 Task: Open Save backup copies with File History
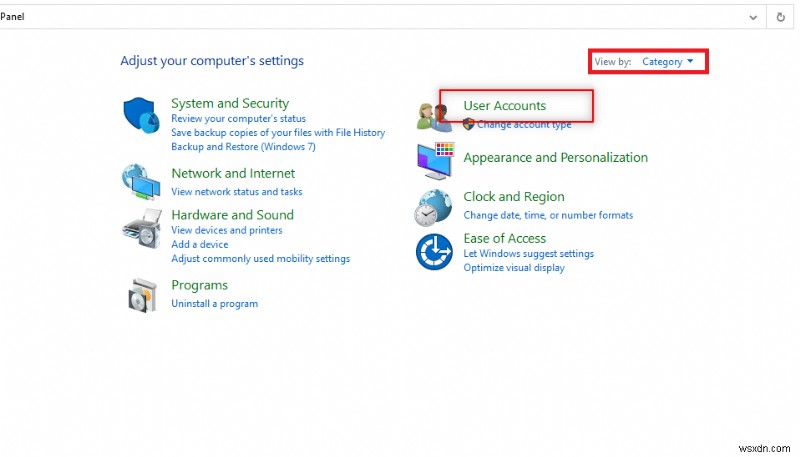click(x=278, y=133)
